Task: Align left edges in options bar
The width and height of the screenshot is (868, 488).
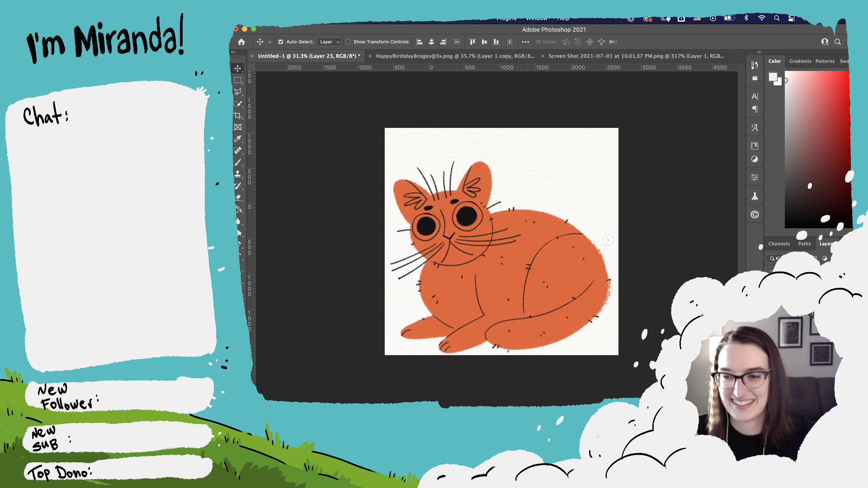Action: click(420, 42)
